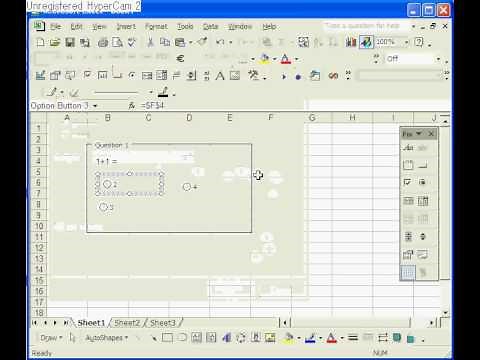Open the Data menu
Screen dimensions: 480x360
click(210, 26)
